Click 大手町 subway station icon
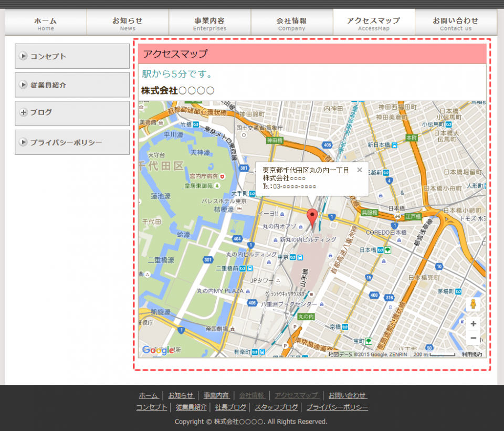 click(x=253, y=194)
